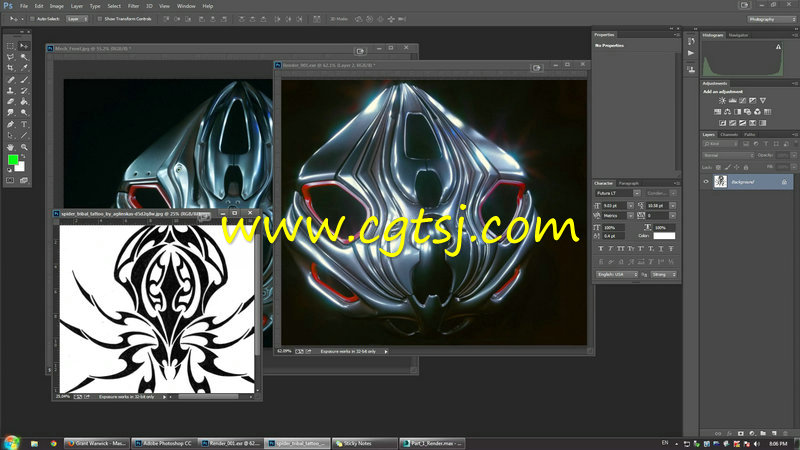The image size is (800, 450).
Task: Select the Brush tool
Action: pos(24,80)
